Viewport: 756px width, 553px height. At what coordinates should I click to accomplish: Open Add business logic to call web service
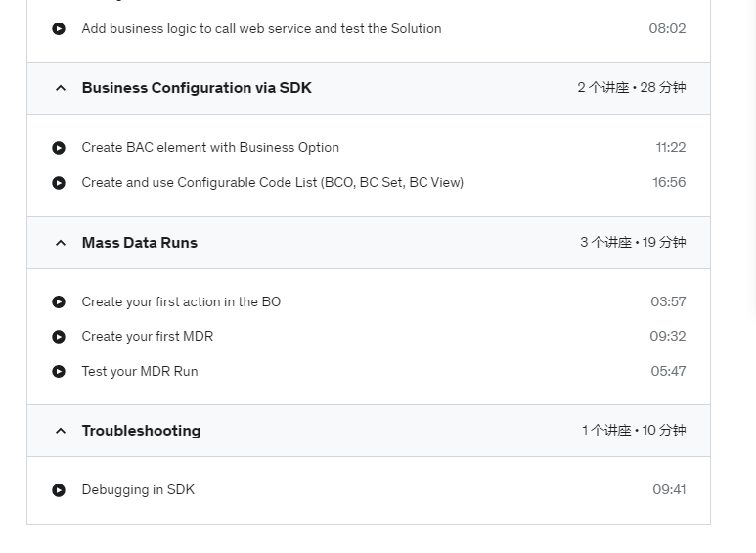pyautogui.click(x=261, y=28)
